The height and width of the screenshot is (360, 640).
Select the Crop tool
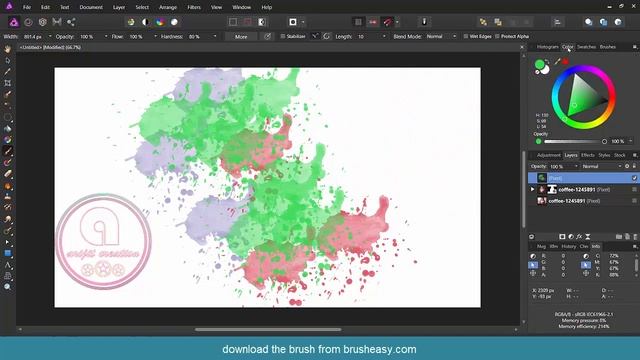coord(7,83)
